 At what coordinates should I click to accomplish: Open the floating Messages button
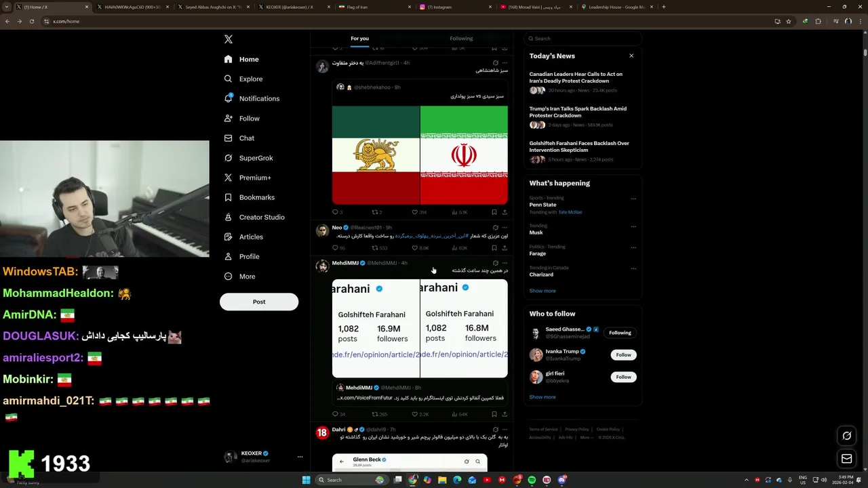pos(846,459)
